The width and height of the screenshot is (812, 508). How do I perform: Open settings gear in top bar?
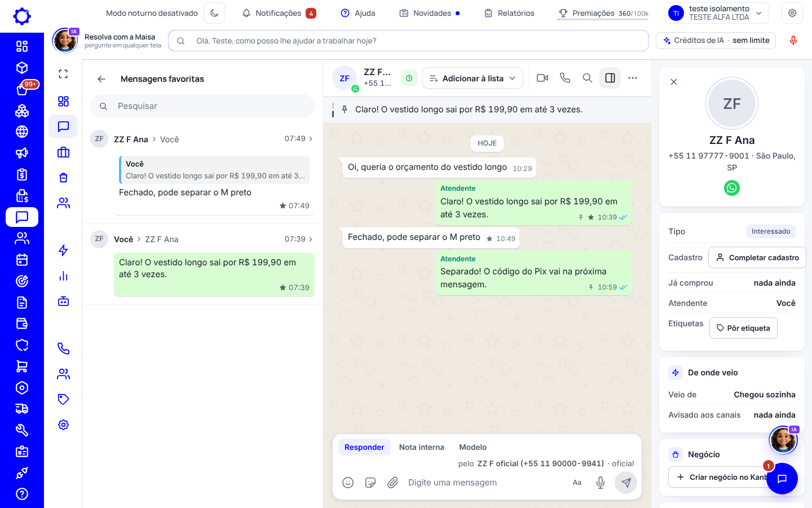[x=792, y=13]
